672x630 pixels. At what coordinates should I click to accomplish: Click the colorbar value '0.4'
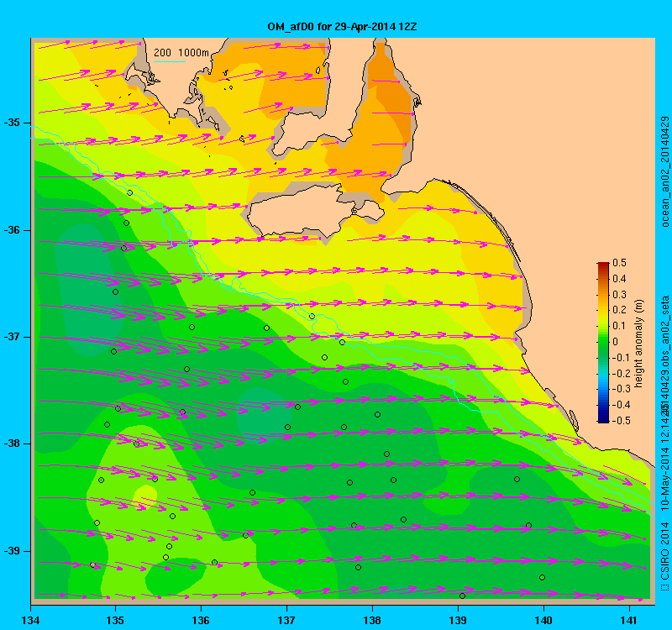pyautogui.click(x=619, y=279)
